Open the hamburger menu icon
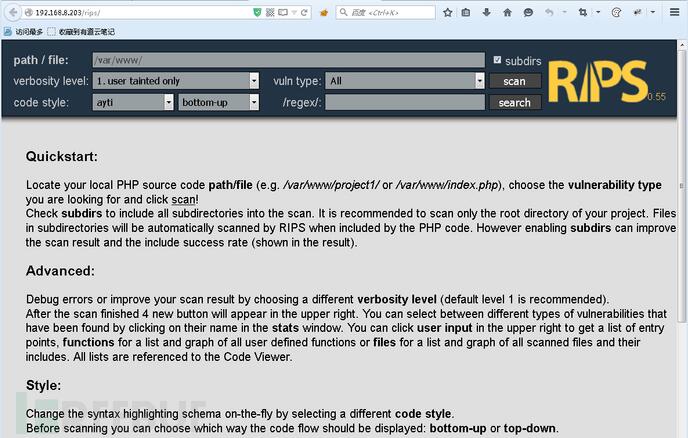The height and width of the screenshot is (438, 688). (674, 12)
